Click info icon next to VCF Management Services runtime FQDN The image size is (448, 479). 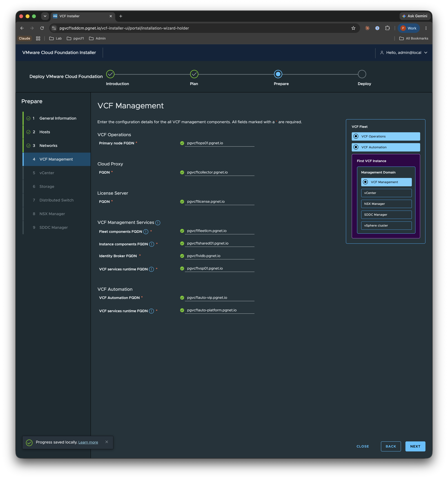click(151, 269)
